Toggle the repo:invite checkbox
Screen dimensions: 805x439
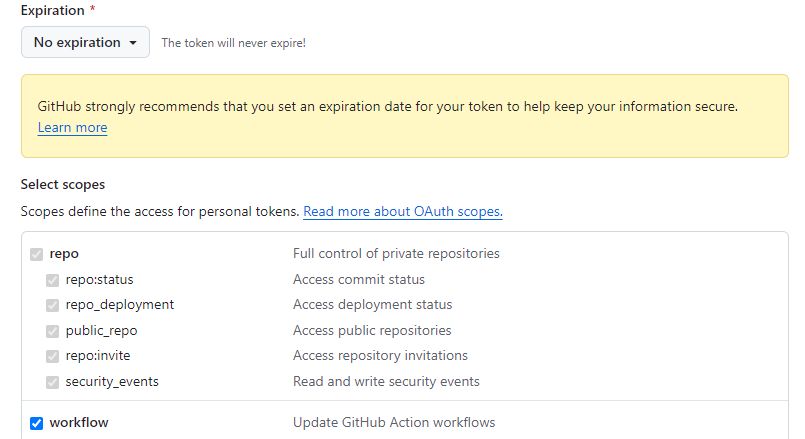point(53,356)
